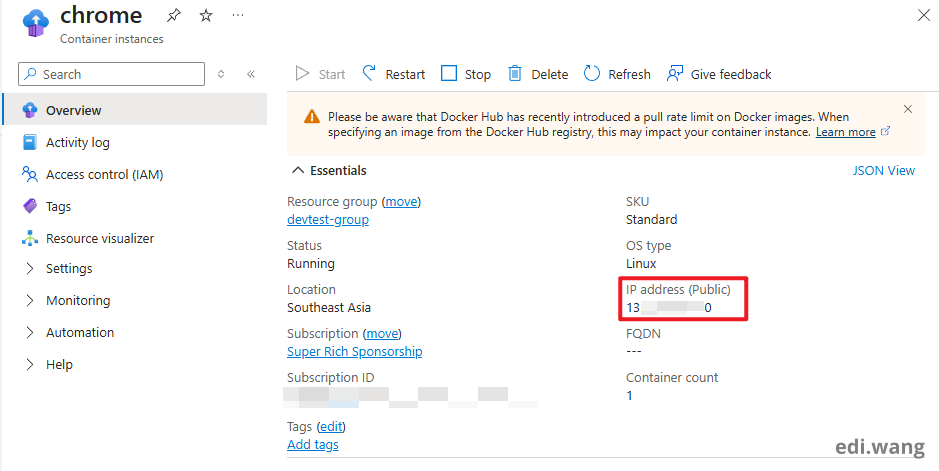Delete the container with trash icon
This screenshot has width=939, height=471.
coord(515,74)
